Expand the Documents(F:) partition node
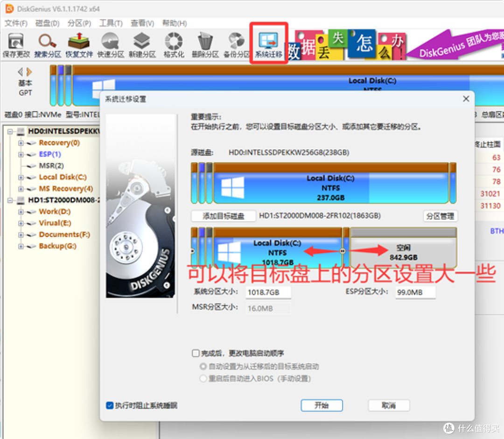Image resolution: width=504 pixels, height=439 pixels. click(x=21, y=234)
